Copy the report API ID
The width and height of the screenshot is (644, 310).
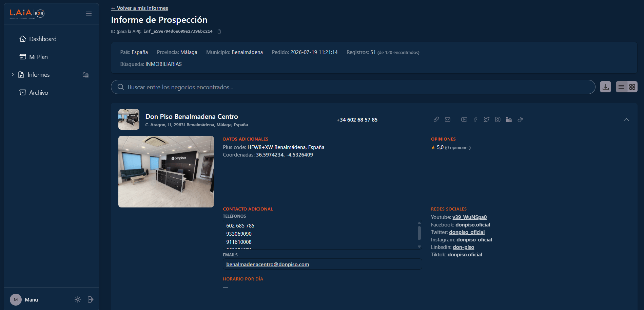tap(219, 32)
